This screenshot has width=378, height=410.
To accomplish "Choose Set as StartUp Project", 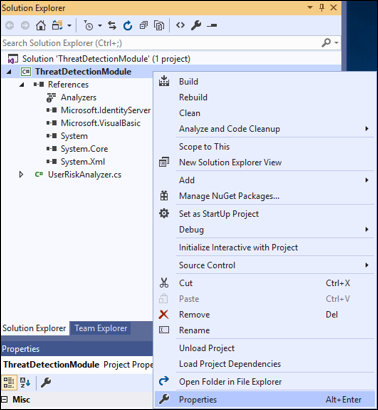I will coord(265,214).
